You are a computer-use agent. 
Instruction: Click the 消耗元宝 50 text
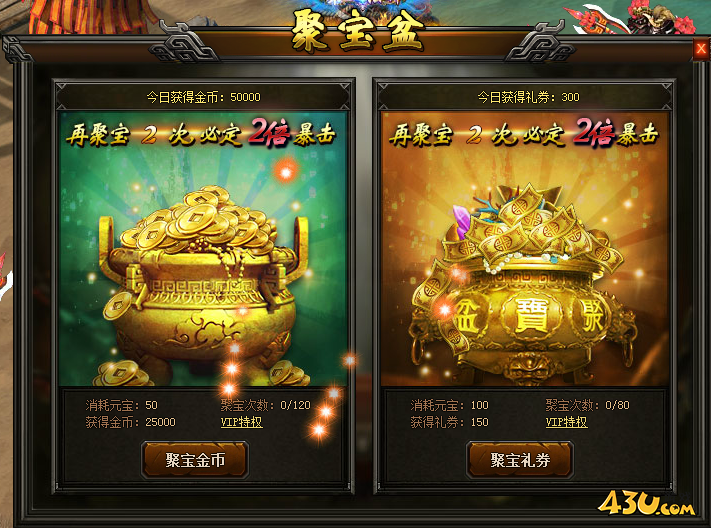pos(122,405)
